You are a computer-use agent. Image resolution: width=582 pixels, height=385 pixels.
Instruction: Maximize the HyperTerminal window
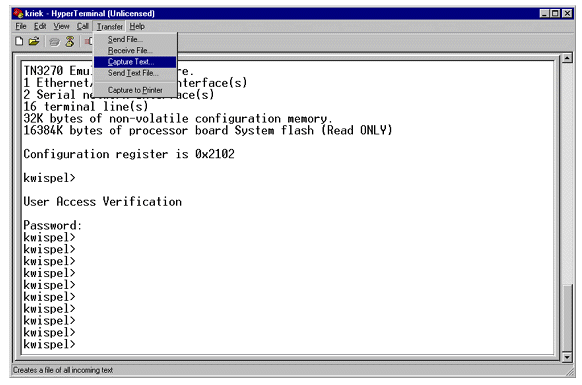coord(555,14)
